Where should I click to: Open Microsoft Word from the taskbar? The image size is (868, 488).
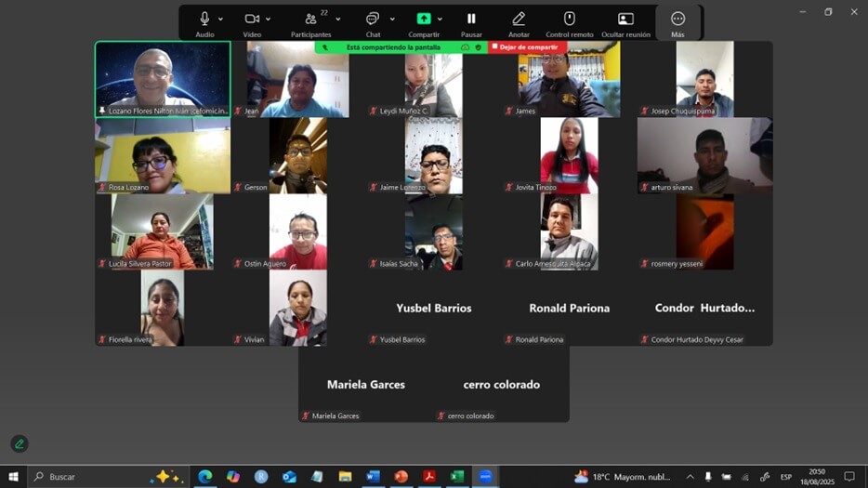(373, 477)
